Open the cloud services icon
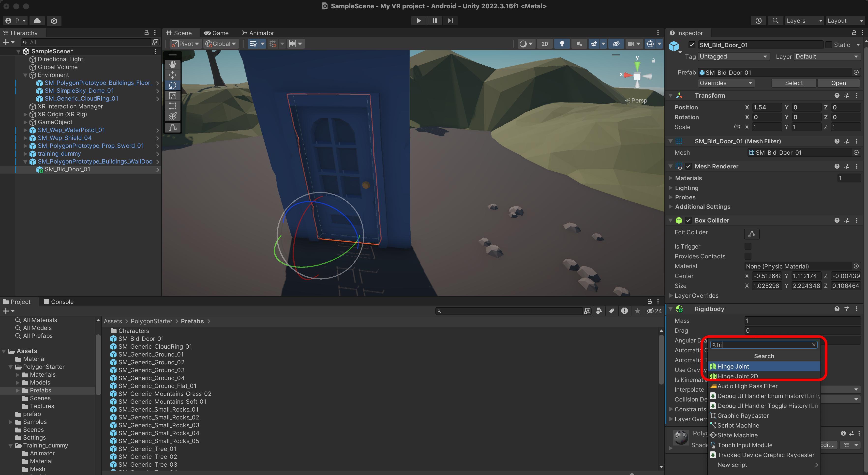 (37, 21)
